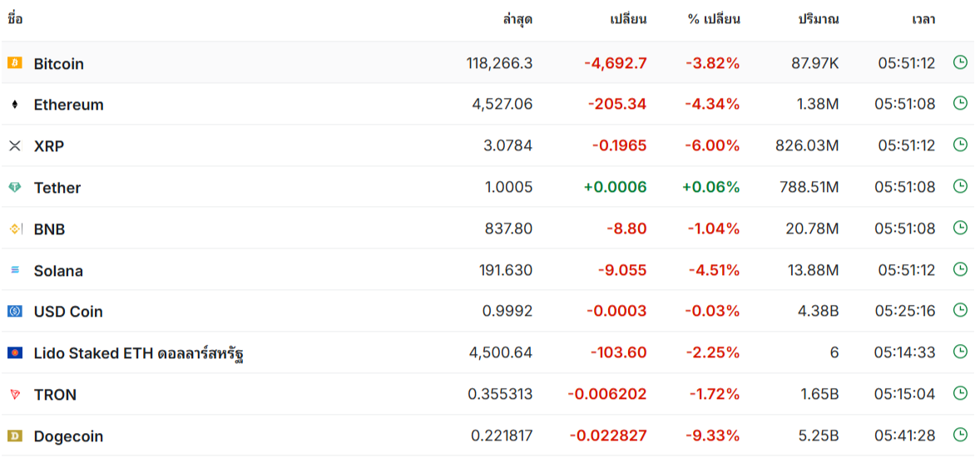Viewport: 980px width, 458px height.
Task: Open the Ethereum name link
Action: point(69,105)
